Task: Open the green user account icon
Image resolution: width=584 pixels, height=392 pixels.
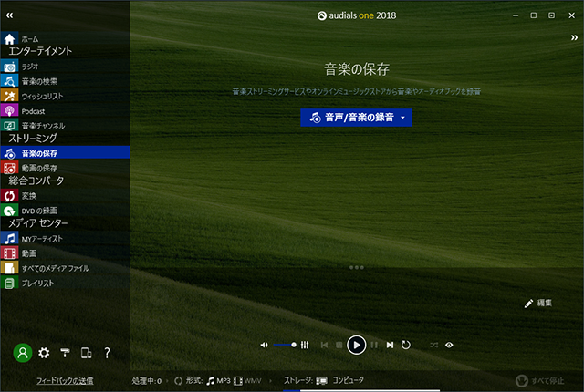Action: (23, 353)
